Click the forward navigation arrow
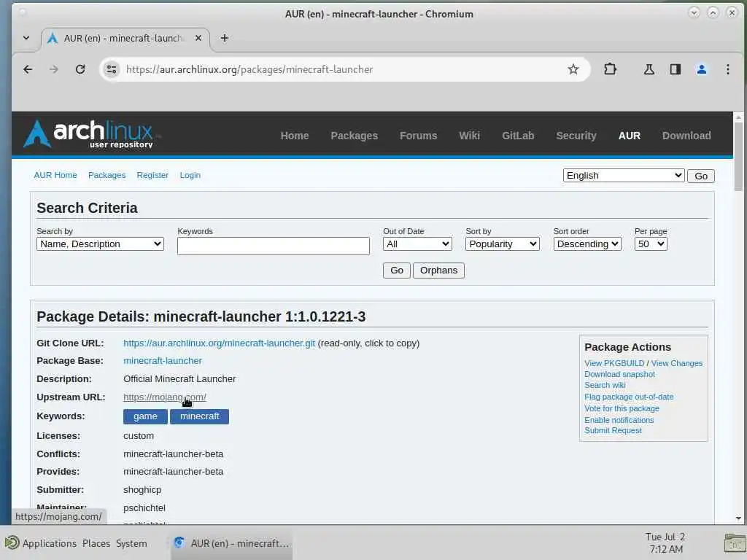The height and width of the screenshot is (560, 747). tap(54, 69)
